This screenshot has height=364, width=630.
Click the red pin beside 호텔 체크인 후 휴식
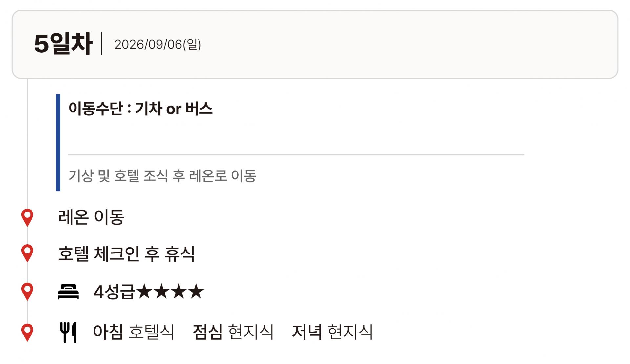click(x=27, y=253)
